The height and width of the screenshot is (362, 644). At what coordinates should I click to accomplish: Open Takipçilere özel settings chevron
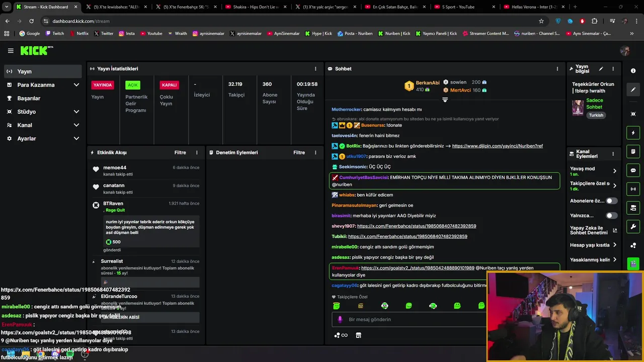[x=614, y=186]
